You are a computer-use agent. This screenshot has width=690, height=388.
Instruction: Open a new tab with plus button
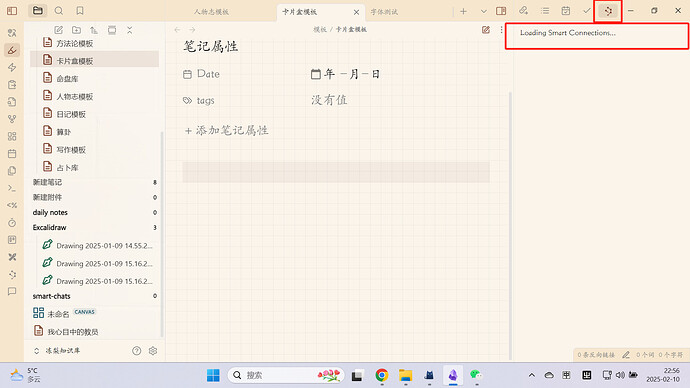click(463, 11)
